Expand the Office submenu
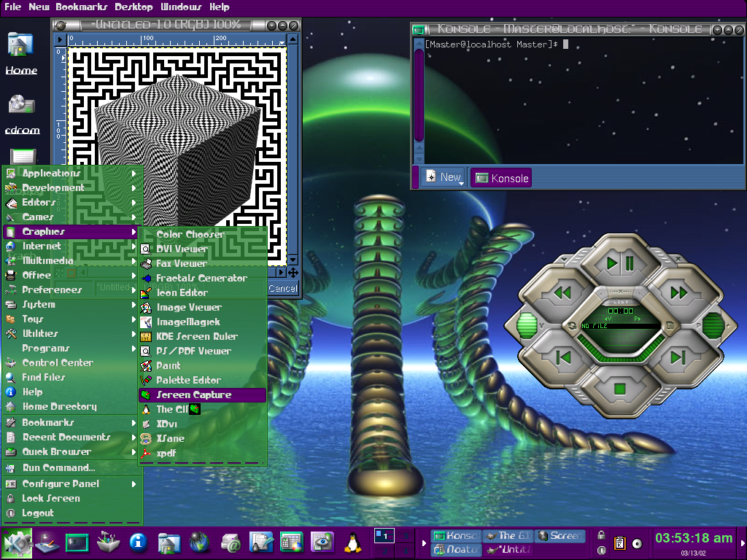 pyautogui.click(x=71, y=275)
